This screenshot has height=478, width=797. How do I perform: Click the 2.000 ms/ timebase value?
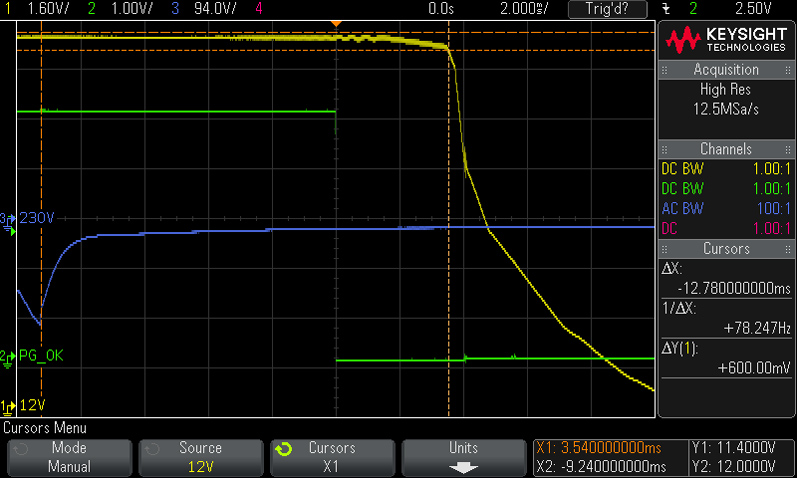coord(524,9)
